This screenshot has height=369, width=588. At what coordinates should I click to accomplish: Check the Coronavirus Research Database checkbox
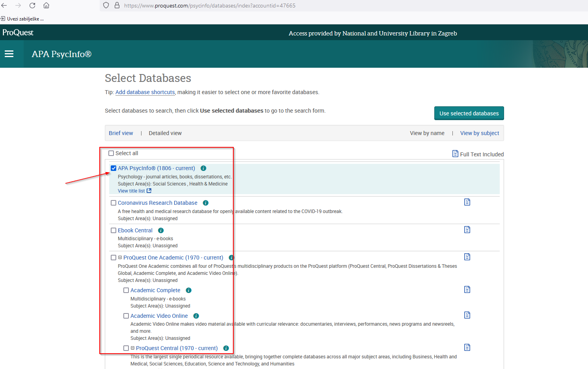114,203
